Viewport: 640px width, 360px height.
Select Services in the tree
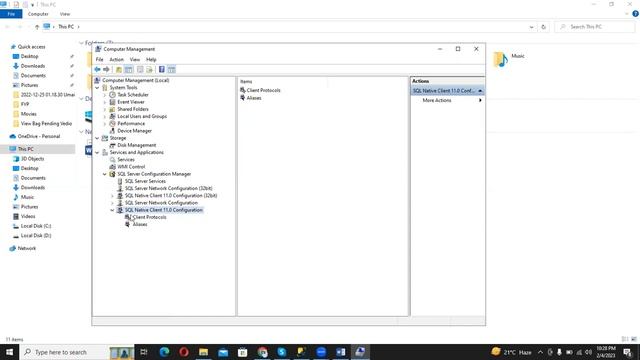pos(126,160)
